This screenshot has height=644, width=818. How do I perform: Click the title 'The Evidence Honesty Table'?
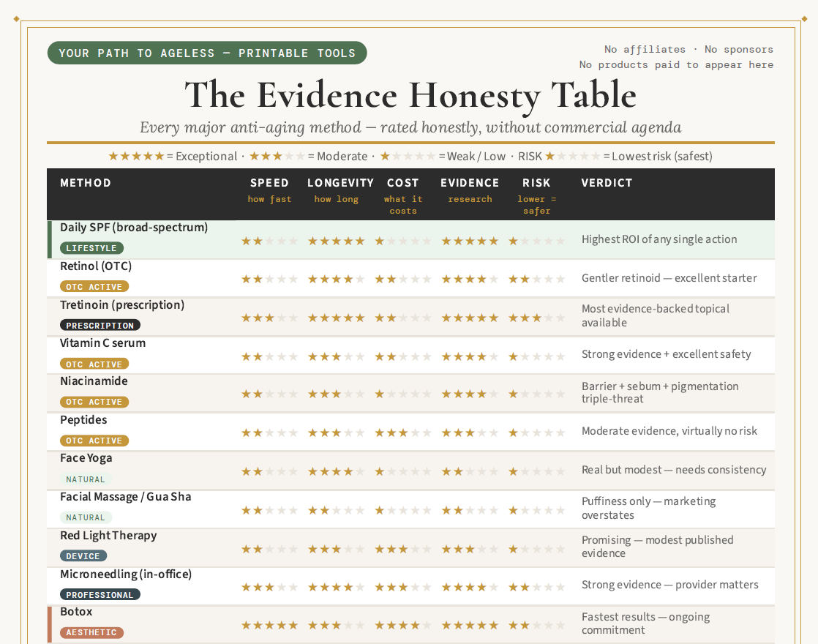pyautogui.click(x=410, y=95)
